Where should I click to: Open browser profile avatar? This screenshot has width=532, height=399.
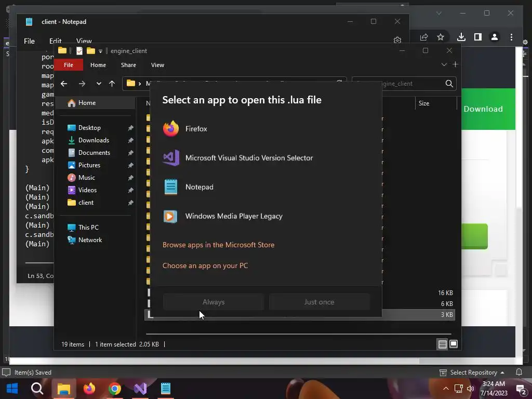tap(495, 37)
